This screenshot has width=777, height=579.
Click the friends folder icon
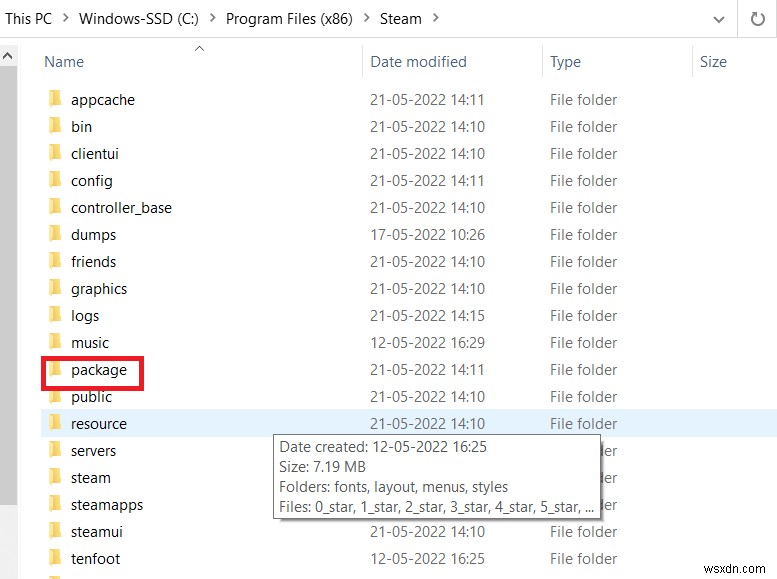[x=55, y=261]
